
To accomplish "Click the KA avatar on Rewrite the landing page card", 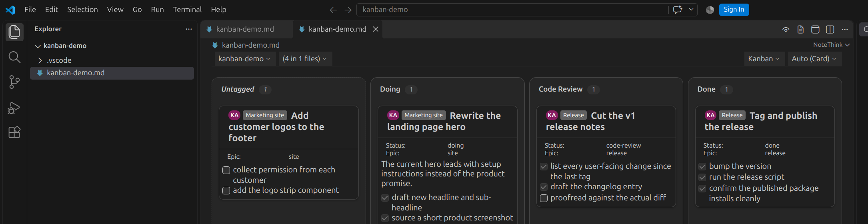I will [x=393, y=115].
